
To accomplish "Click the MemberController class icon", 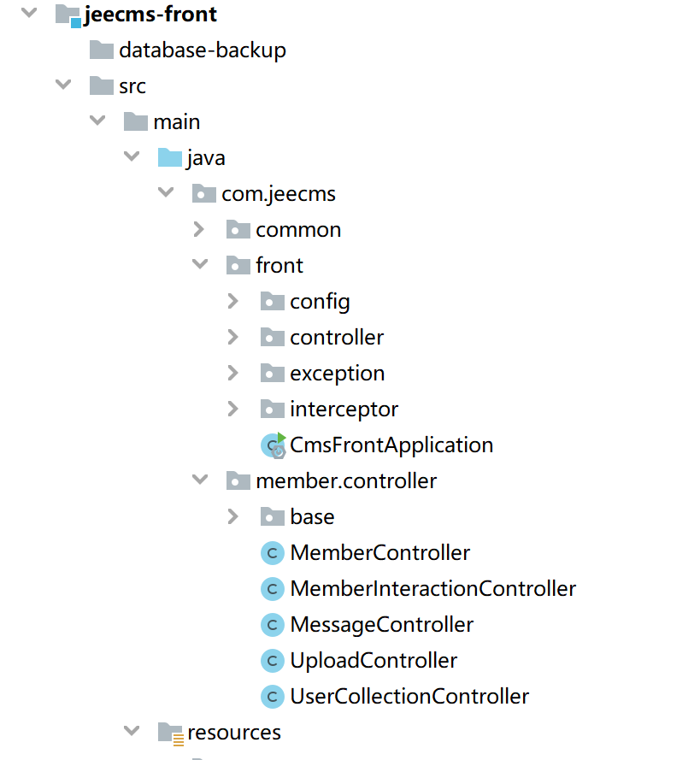I will pos(272,553).
